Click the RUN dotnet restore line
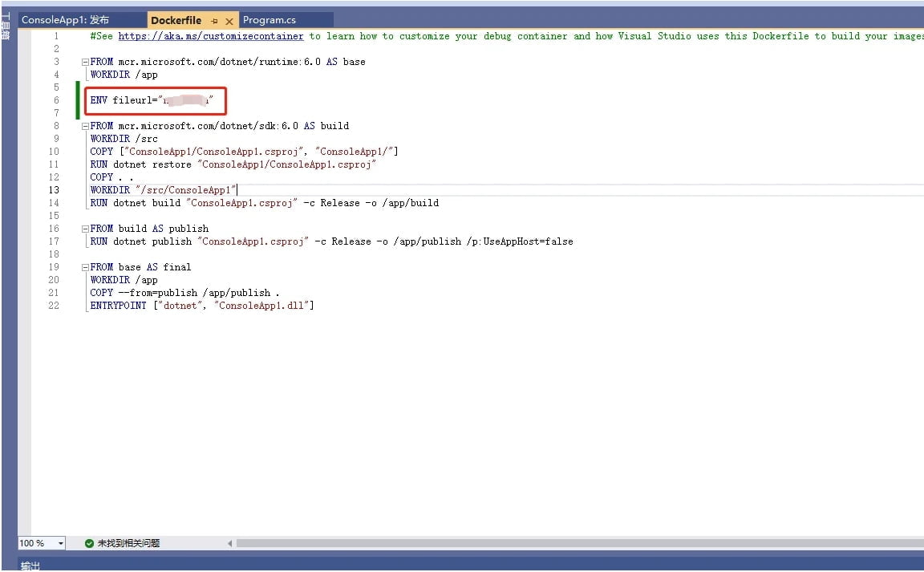This screenshot has height=572, width=924. coord(233,164)
